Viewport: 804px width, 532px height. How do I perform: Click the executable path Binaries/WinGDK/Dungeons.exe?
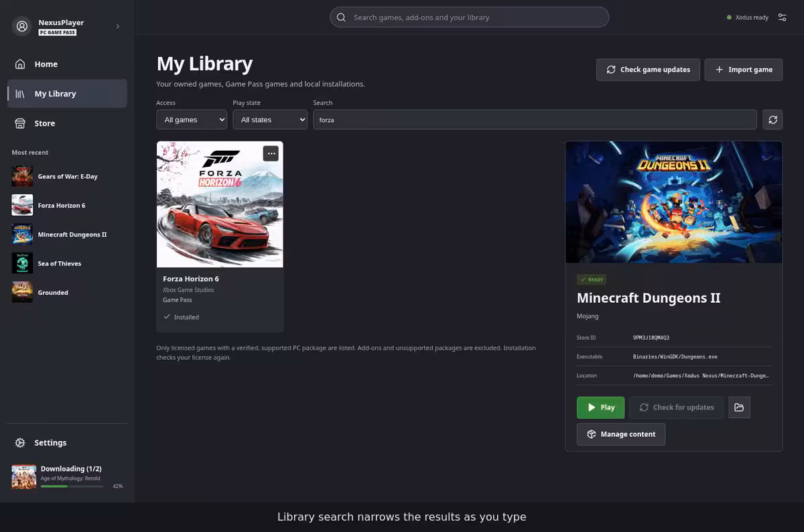point(675,356)
